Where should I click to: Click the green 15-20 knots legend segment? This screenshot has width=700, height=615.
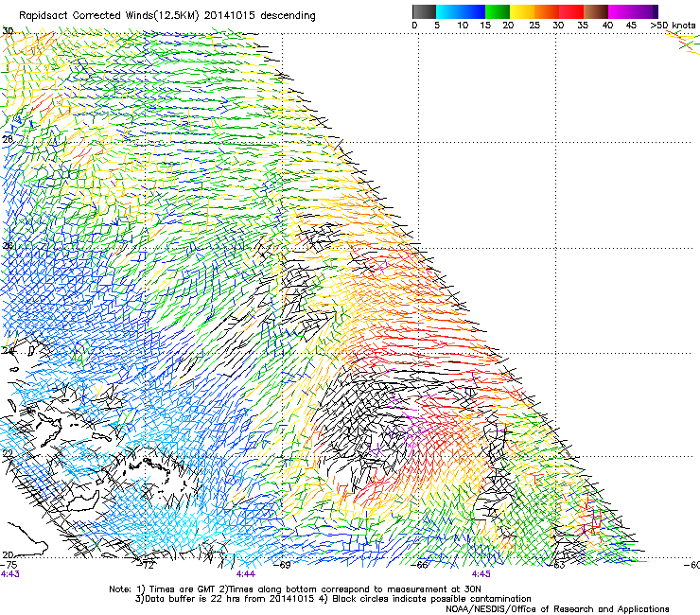[x=498, y=11]
